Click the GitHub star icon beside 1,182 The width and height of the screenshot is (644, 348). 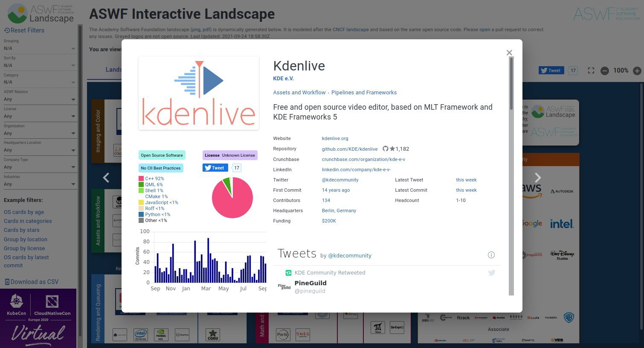tap(392, 149)
